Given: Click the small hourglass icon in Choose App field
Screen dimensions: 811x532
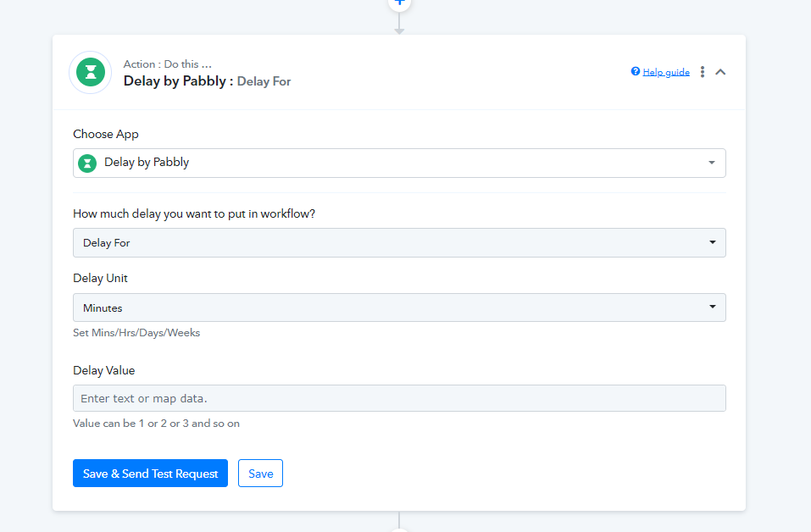Looking at the screenshot, I should tap(87, 163).
